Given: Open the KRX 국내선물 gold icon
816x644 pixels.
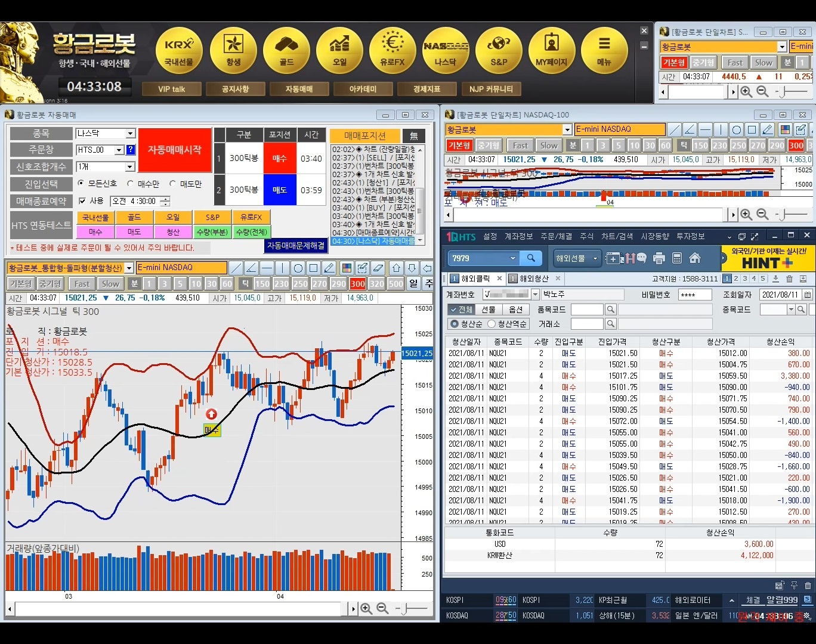Looking at the screenshot, I should click(x=179, y=50).
